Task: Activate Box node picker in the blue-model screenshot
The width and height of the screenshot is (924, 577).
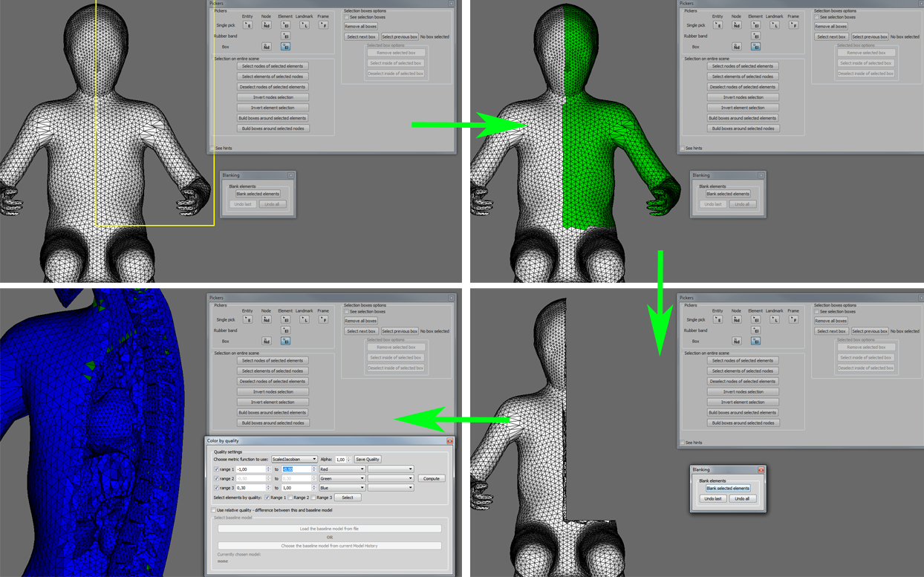Action: 267,342
